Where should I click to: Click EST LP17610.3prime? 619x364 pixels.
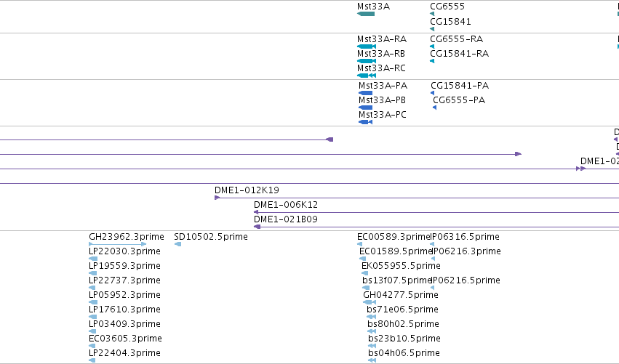(x=125, y=310)
